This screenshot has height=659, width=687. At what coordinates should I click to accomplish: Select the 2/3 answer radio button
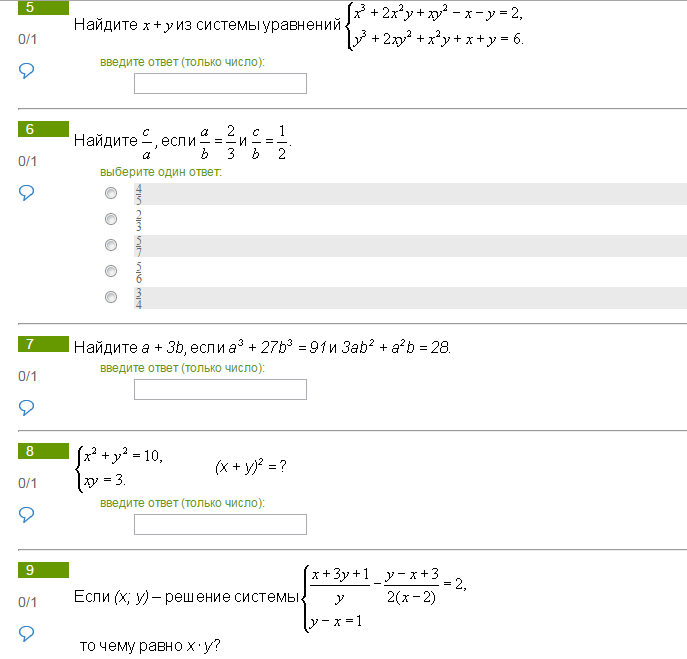(x=111, y=219)
